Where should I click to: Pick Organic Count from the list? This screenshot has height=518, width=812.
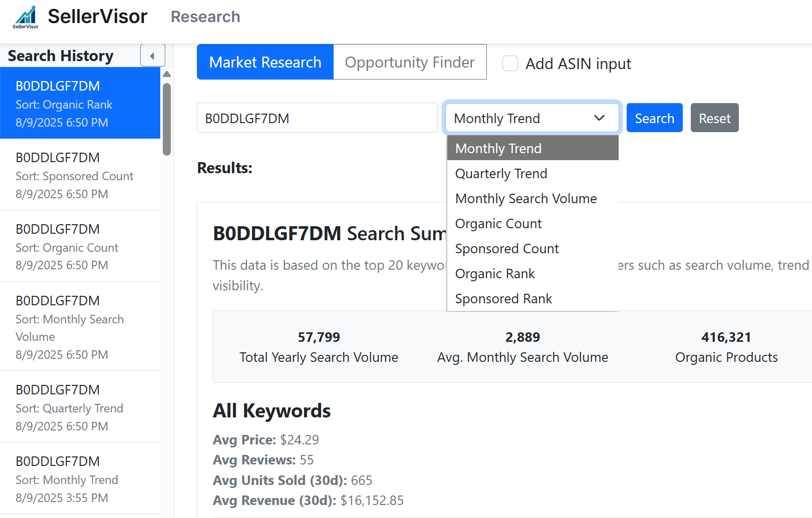point(498,224)
